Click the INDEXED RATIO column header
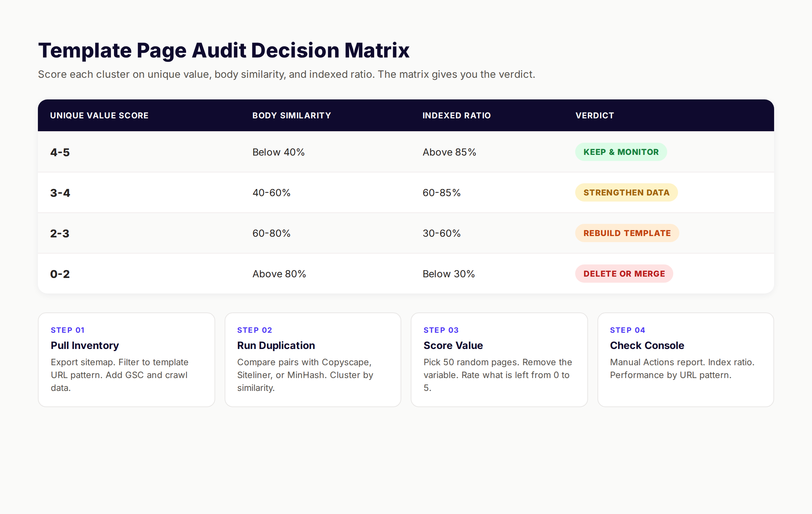 click(456, 116)
